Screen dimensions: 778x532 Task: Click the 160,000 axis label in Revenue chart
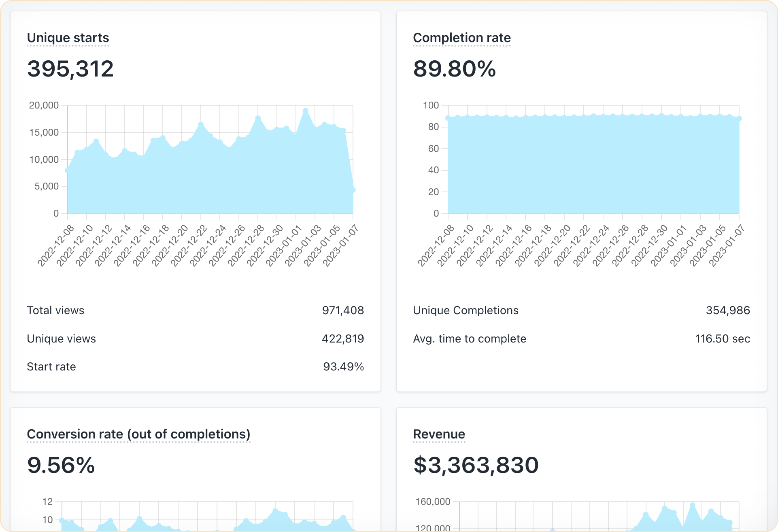[x=433, y=502]
